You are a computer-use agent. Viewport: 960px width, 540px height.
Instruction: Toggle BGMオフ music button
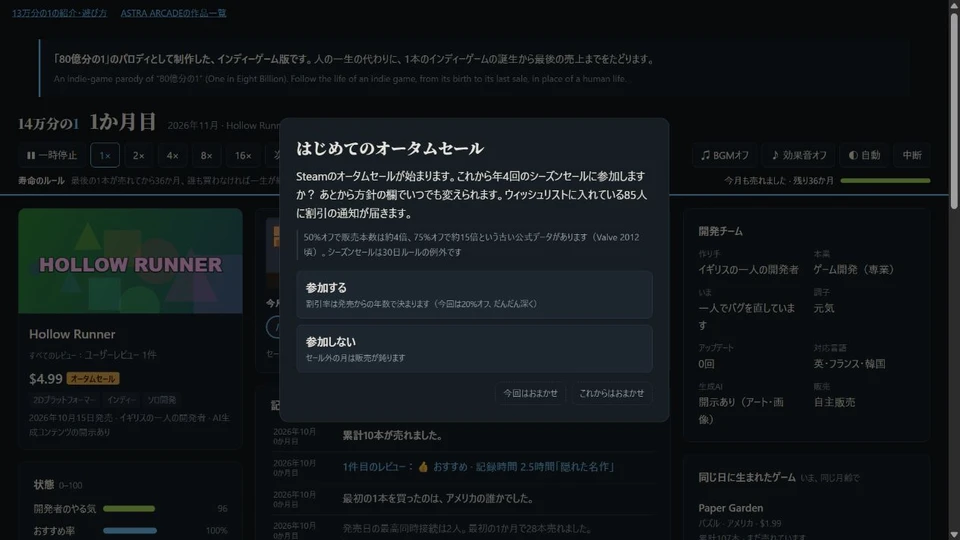[x=724, y=156]
